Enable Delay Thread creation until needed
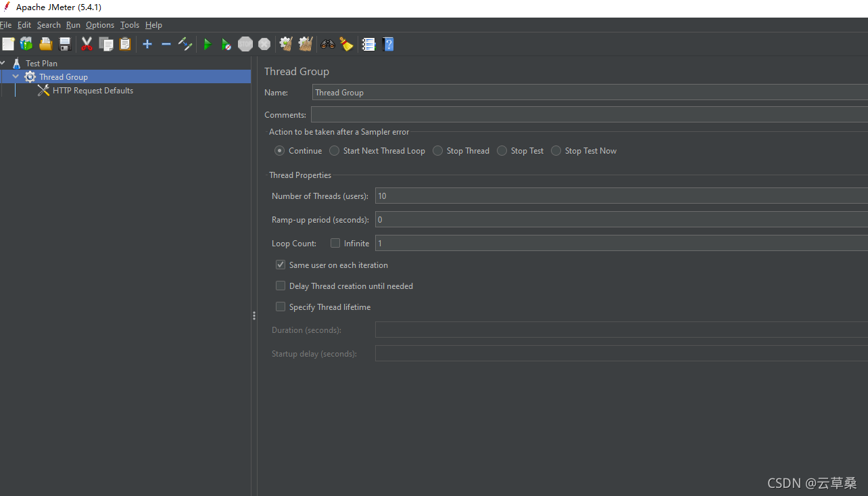The height and width of the screenshot is (496, 868). click(x=281, y=286)
